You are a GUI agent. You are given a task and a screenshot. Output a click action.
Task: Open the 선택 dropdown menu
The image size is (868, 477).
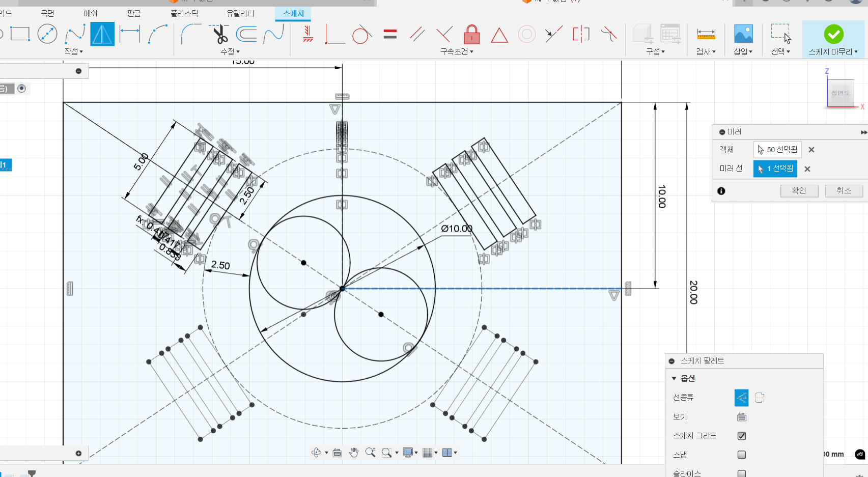coord(780,51)
